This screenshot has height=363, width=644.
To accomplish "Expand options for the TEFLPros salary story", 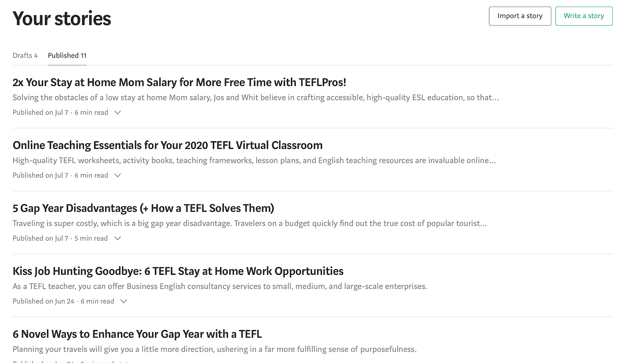I will pyautogui.click(x=117, y=112).
